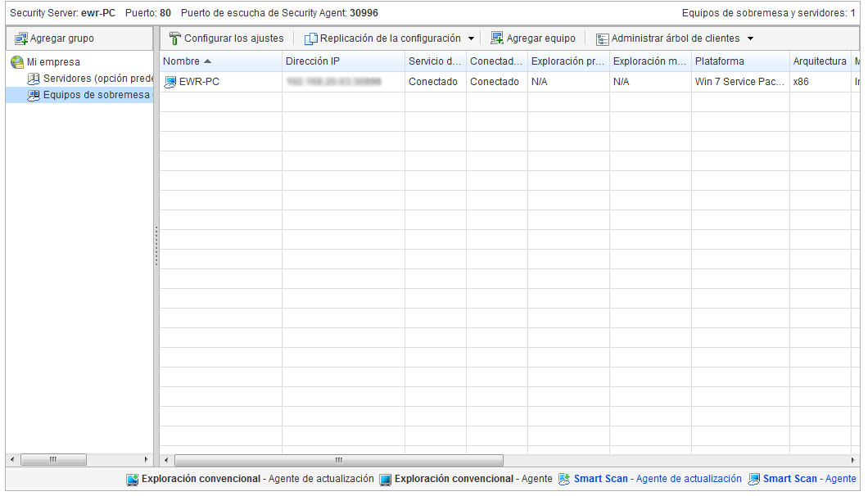Click the vertical panel splitter handle
This screenshot has width=868, height=496.
click(156, 246)
